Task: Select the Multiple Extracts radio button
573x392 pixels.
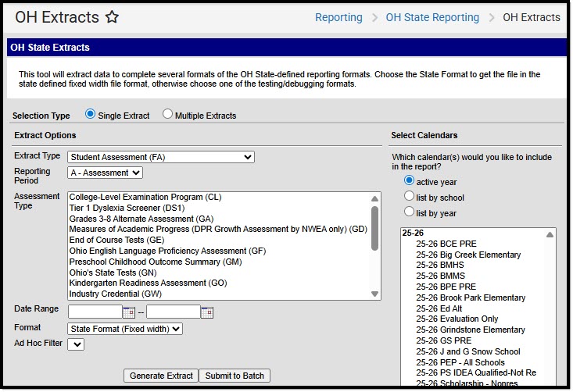Action: pos(167,114)
